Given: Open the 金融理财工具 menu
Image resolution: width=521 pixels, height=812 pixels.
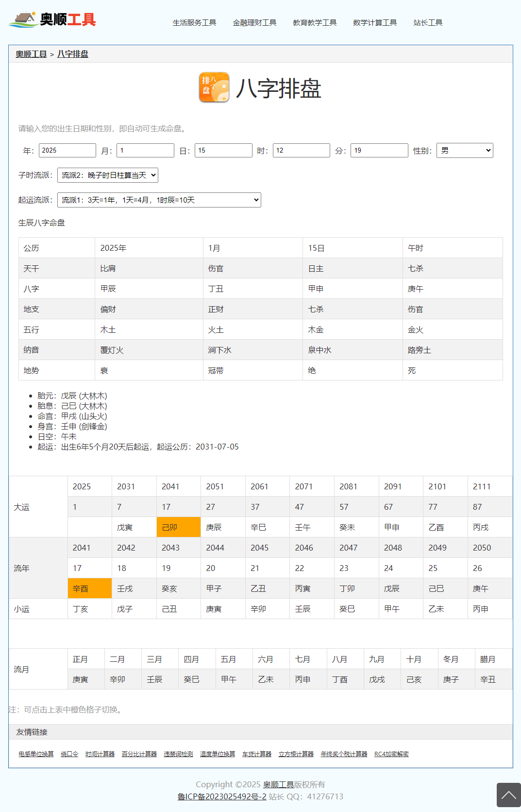Looking at the screenshot, I should pyautogui.click(x=254, y=23).
